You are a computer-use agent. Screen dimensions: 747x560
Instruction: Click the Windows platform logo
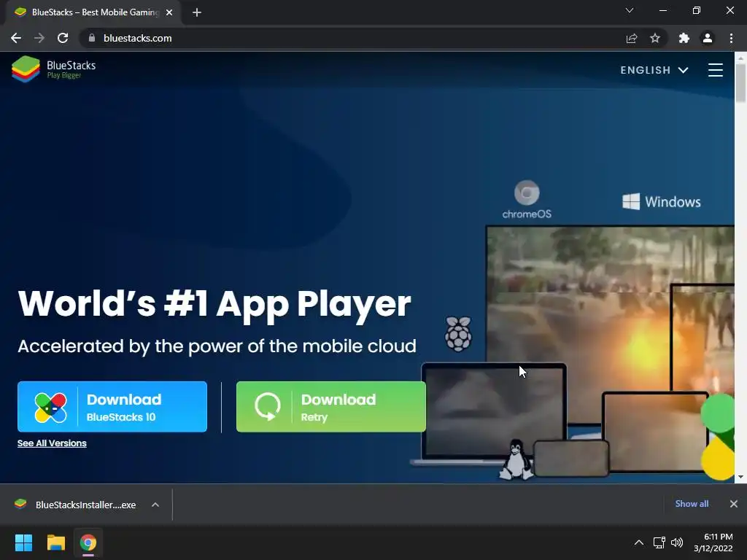661,202
